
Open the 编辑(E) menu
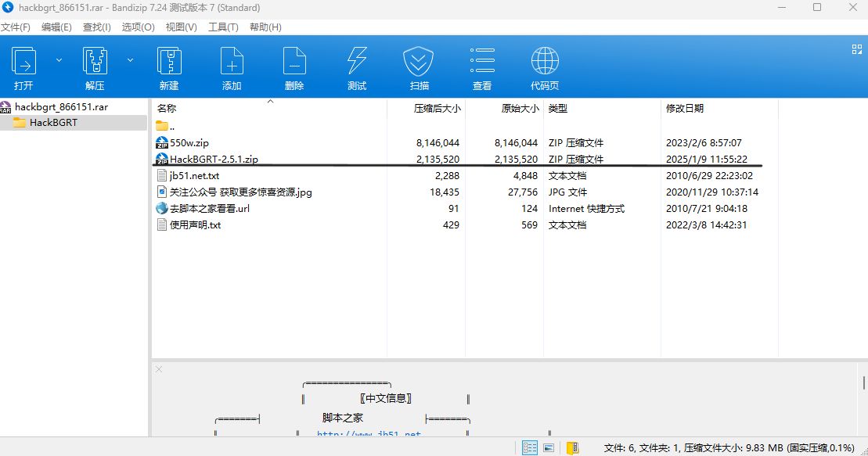click(56, 27)
